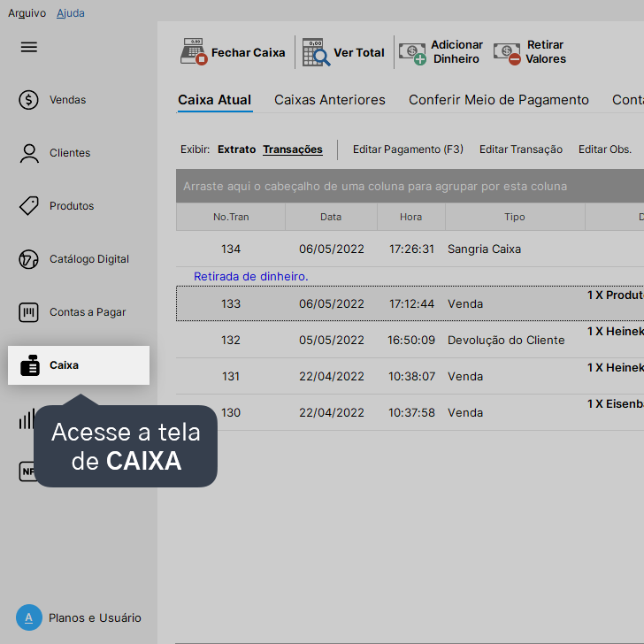Open Contas a Pagar icon
This screenshot has height=644, width=644.
[29, 312]
